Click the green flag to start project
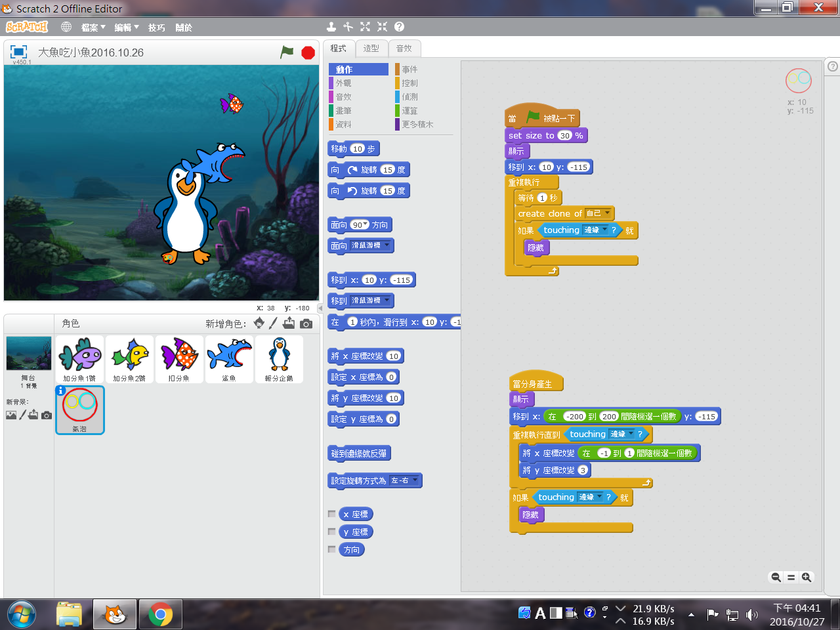 (x=287, y=52)
